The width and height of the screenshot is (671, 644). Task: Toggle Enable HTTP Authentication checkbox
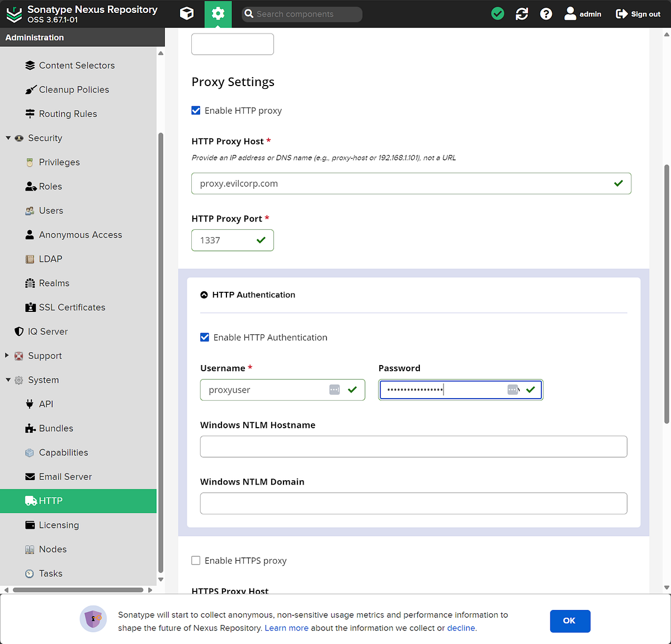tap(205, 337)
